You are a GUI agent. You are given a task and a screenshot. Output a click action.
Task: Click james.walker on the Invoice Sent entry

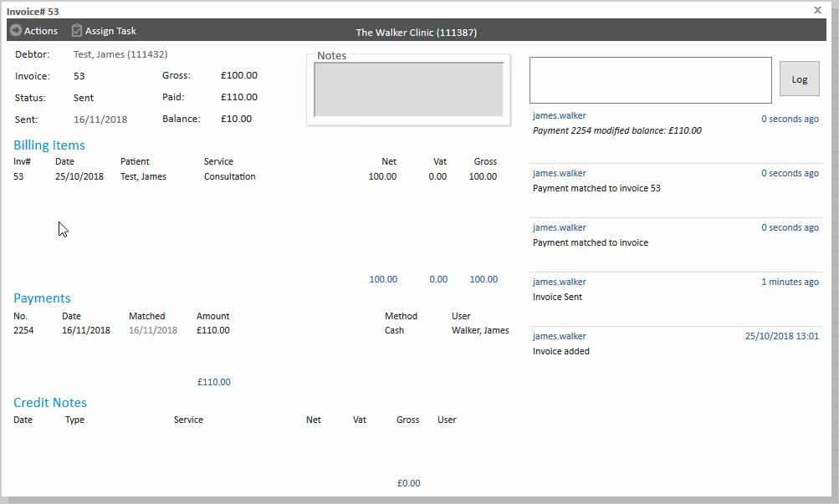point(560,282)
